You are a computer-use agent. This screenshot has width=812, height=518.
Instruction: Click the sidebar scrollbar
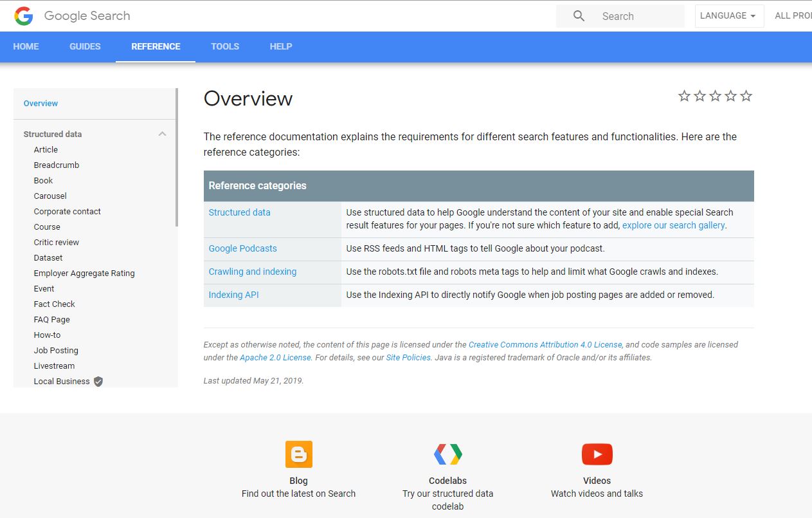click(177, 158)
